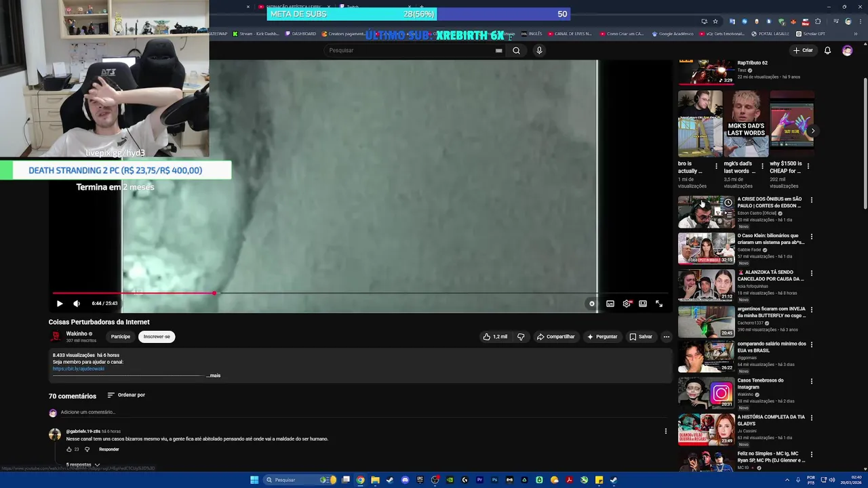Open 'O Caso Klein' video thumbnail
This screenshot has width=868, height=488.
click(706, 249)
